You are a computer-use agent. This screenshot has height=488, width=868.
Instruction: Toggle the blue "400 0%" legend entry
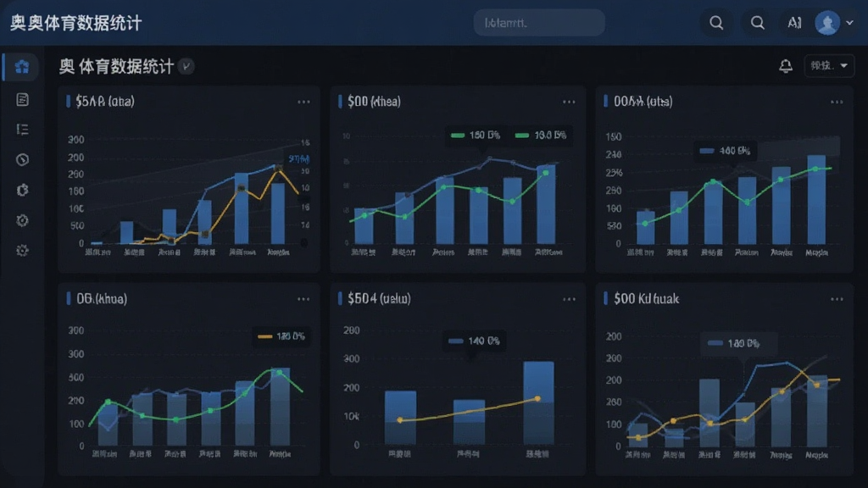click(x=725, y=151)
